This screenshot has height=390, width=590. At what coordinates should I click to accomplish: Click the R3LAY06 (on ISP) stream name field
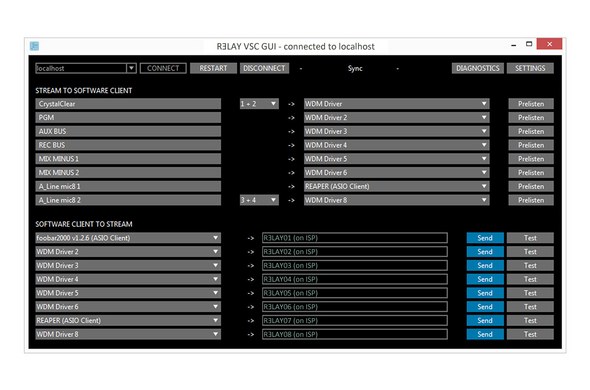355,307
